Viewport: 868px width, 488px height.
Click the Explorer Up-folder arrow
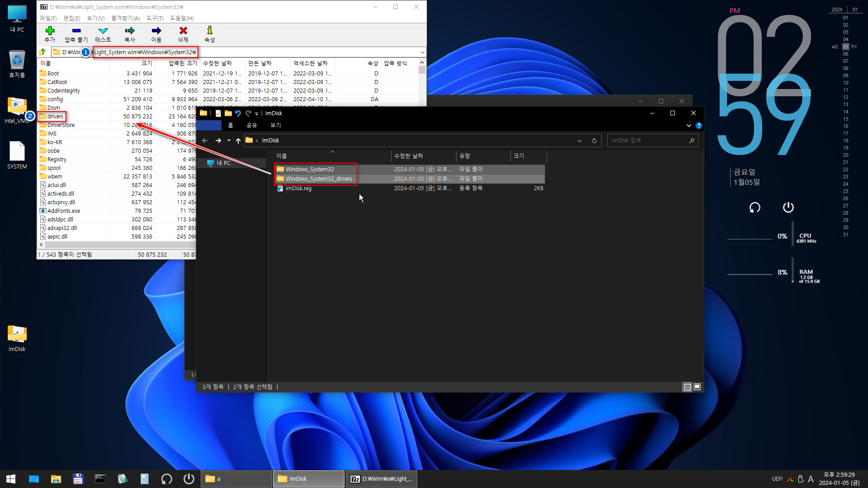(238, 141)
